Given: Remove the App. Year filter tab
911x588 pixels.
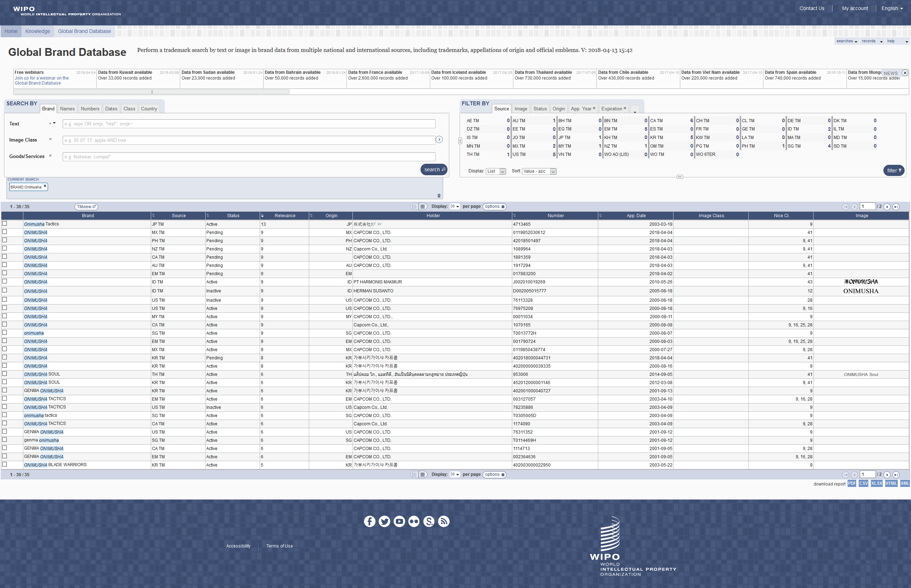Looking at the screenshot, I should (x=594, y=108).
